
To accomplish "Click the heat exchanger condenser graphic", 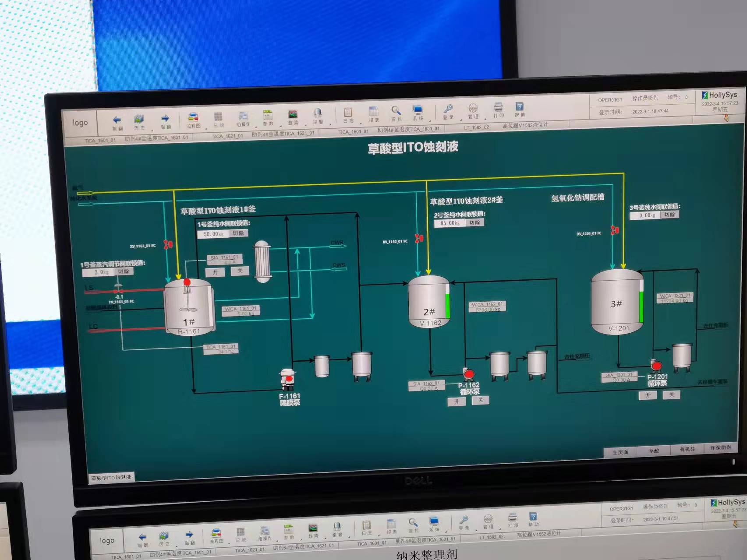I will point(262,262).
